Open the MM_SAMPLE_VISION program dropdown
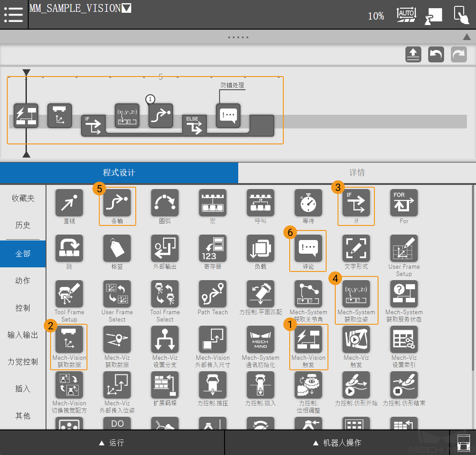The image size is (476, 455). (127, 8)
